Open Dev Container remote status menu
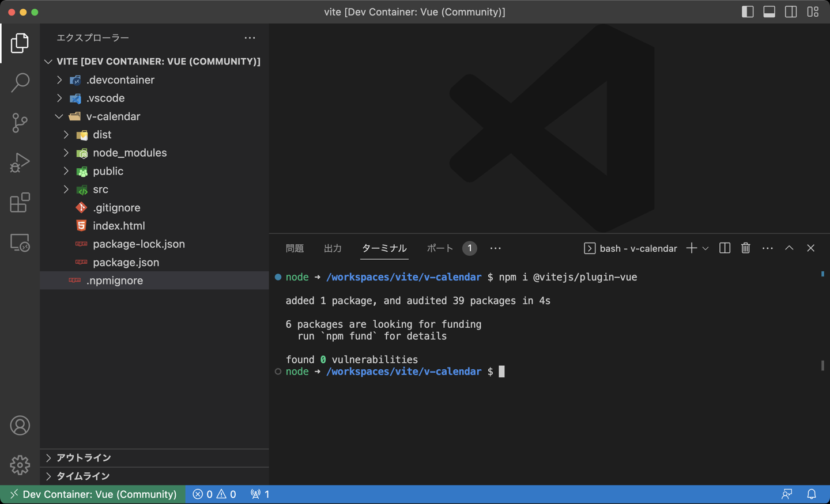Image resolution: width=830 pixels, height=504 pixels. (93, 494)
